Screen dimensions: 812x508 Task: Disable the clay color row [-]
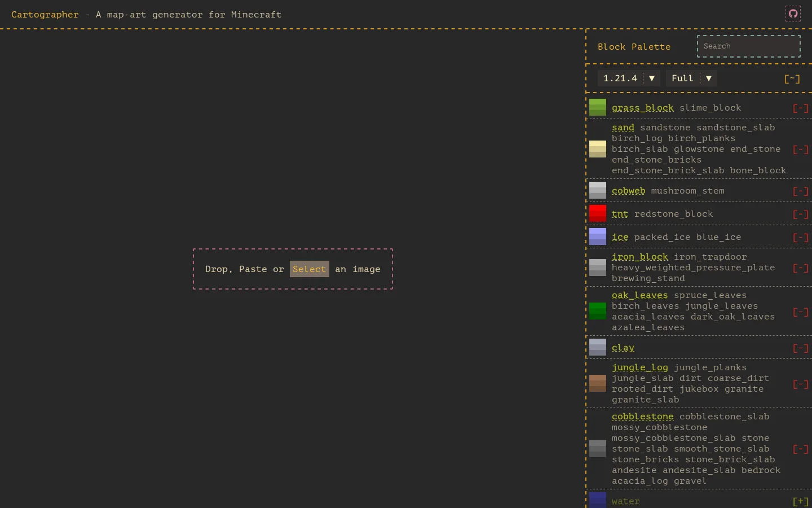[x=801, y=348]
